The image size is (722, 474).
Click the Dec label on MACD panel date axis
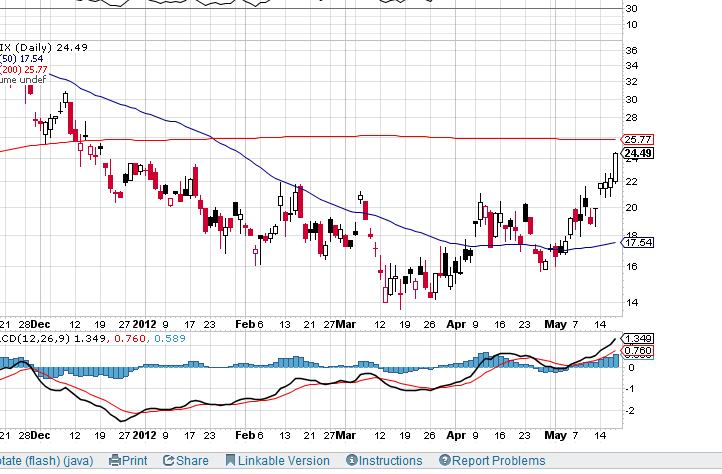point(41,435)
